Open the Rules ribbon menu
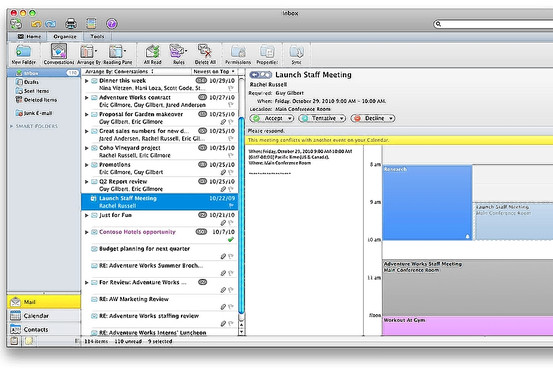The image size is (553, 369). [178, 54]
